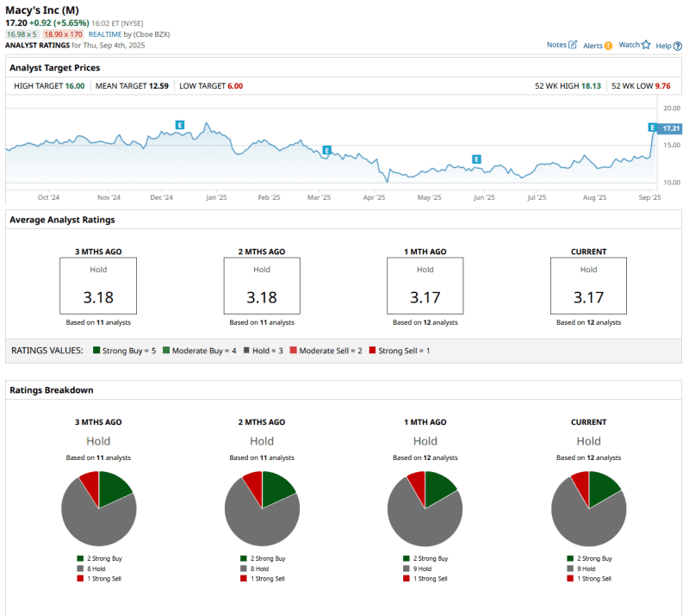Click the green Strong Buy = 5 legend swatch
The width and height of the screenshot is (689, 616).
96,351
